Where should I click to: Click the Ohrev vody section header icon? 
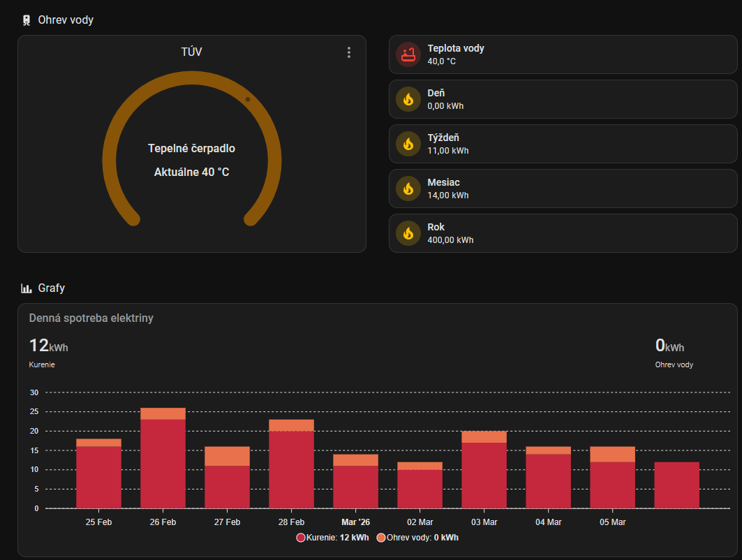tap(27, 20)
